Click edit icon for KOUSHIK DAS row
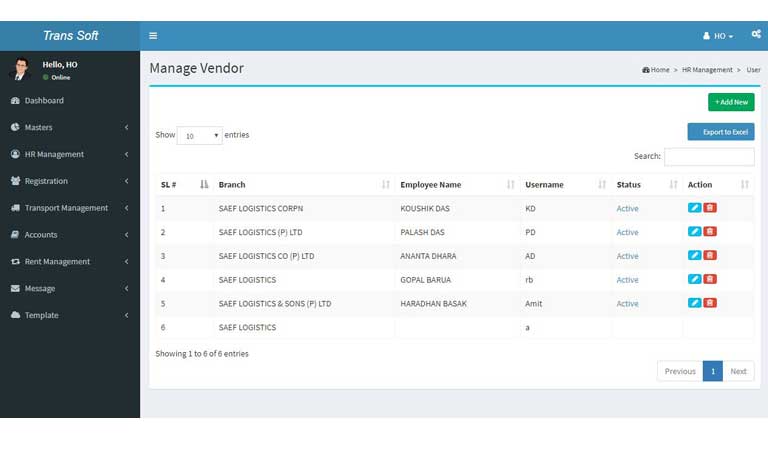Screen dimensions: 768x450 [x=695, y=208]
